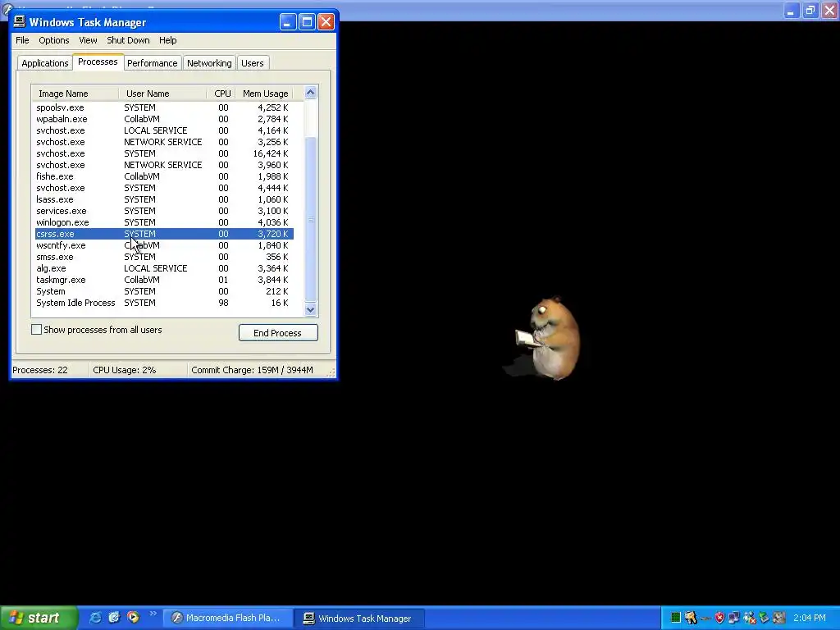Viewport: 840px width, 630px height.
Task: Expand hidden Quick Launch items chevron
Action: 153,614
